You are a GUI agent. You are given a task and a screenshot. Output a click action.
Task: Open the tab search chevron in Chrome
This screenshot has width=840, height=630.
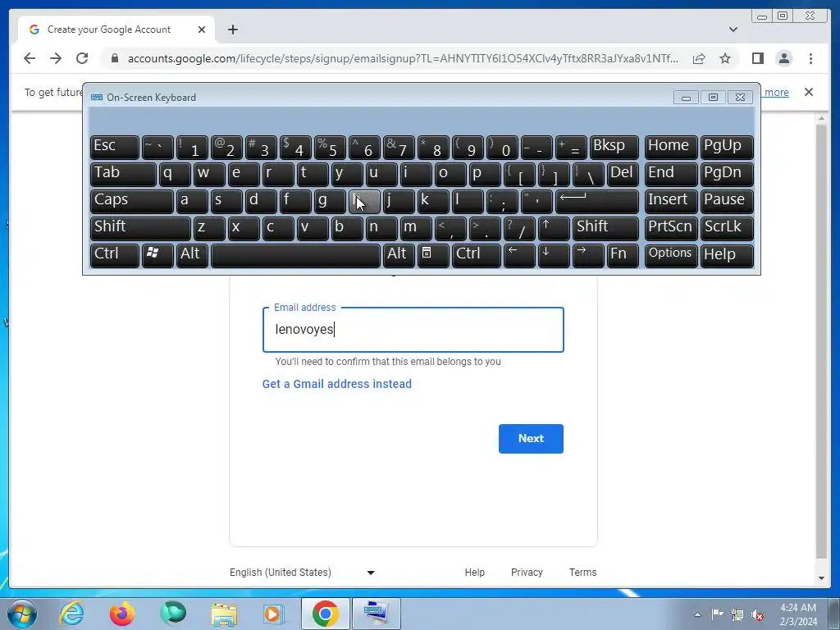click(733, 30)
